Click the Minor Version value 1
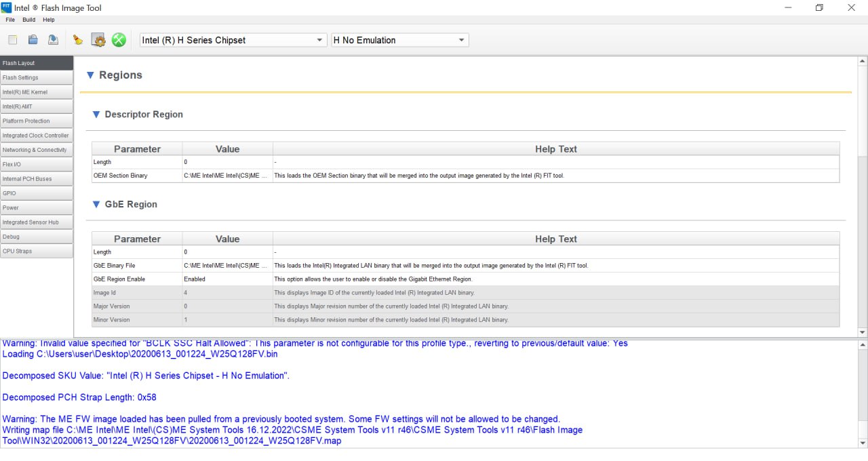Screen dimensions: 868x461 227,319
